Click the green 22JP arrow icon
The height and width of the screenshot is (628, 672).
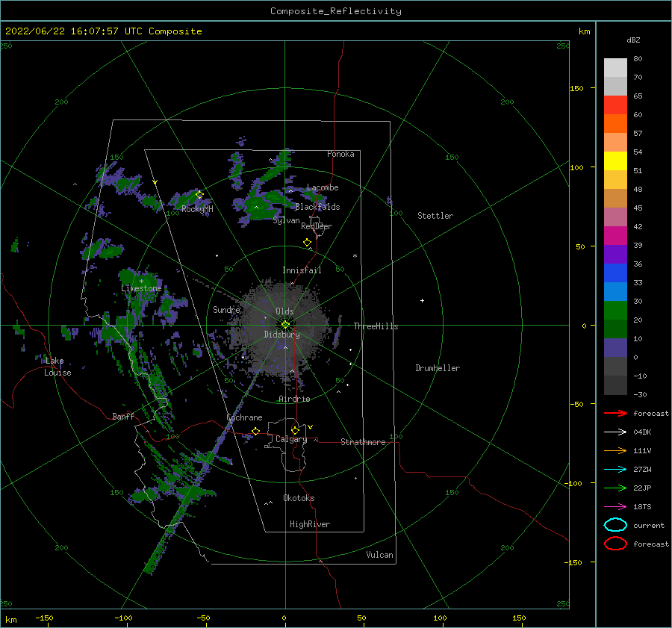615,488
